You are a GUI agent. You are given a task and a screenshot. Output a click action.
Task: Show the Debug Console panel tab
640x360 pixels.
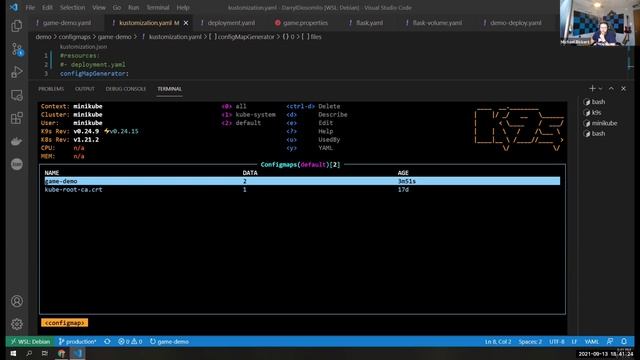coord(126,89)
